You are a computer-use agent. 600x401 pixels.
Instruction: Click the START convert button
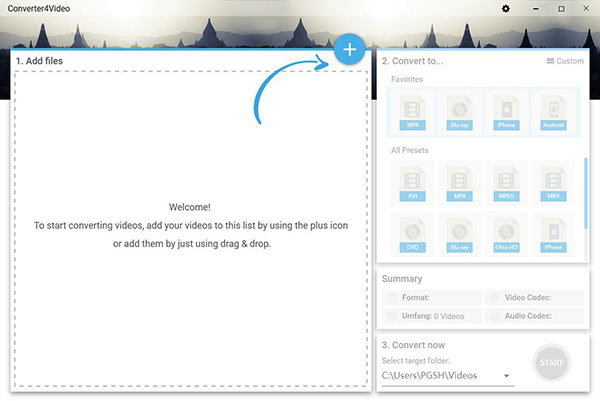(x=551, y=362)
